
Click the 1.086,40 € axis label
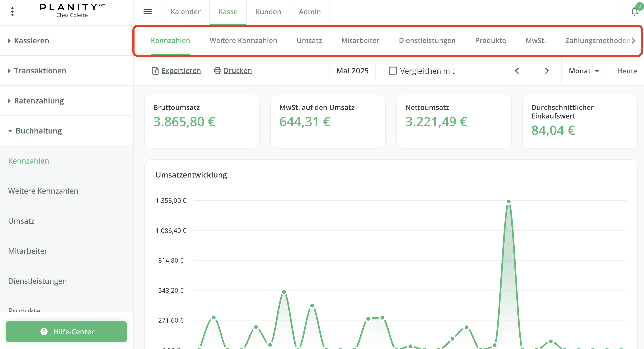point(171,231)
